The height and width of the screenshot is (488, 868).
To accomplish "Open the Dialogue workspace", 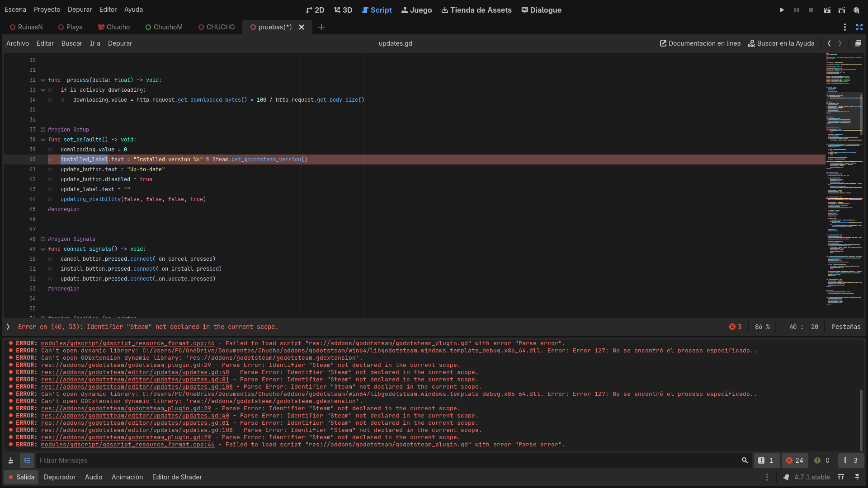I will [541, 10].
